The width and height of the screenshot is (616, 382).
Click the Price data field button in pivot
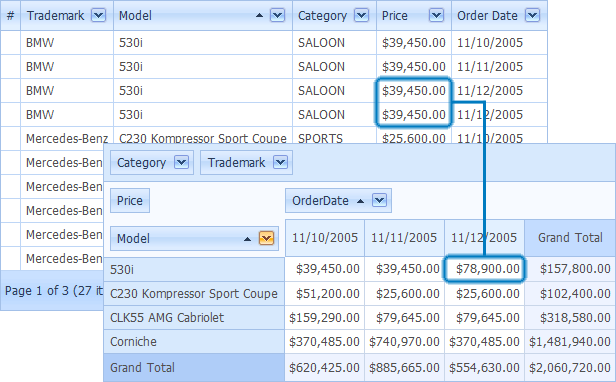click(x=130, y=200)
